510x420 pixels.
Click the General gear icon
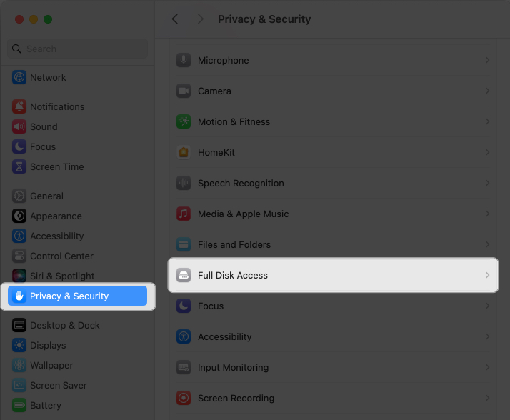(x=19, y=196)
